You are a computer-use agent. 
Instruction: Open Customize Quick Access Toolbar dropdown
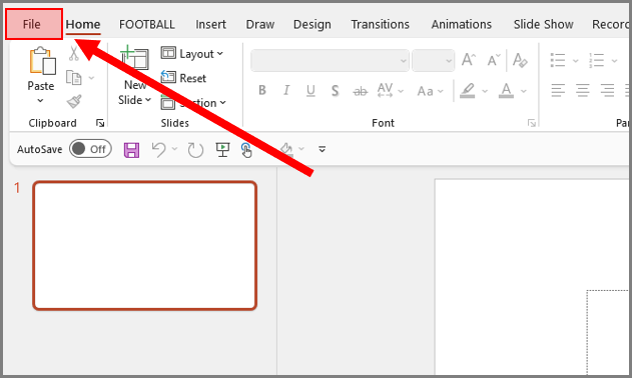coord(322,149)
